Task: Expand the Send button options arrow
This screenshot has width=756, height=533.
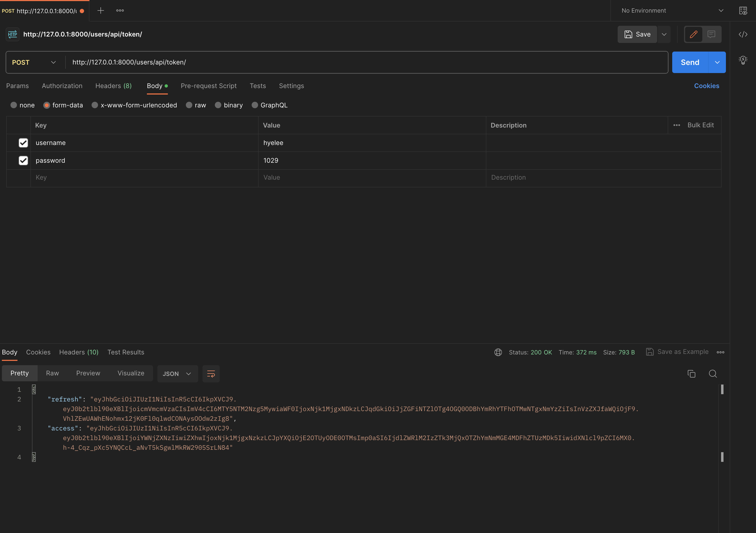Action: (717, 62)
